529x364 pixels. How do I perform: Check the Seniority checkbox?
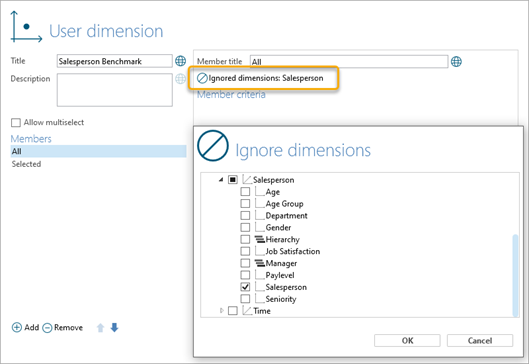point(245,299)
